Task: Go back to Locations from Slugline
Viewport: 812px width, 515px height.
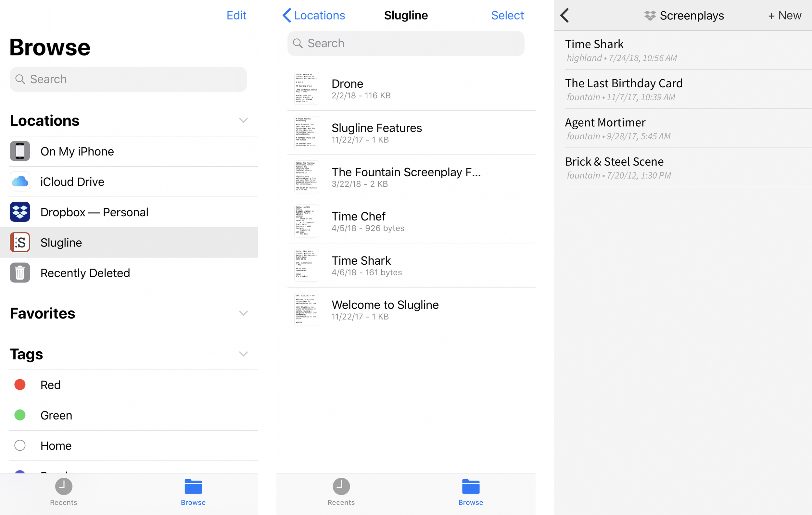Action: [314, 16]
